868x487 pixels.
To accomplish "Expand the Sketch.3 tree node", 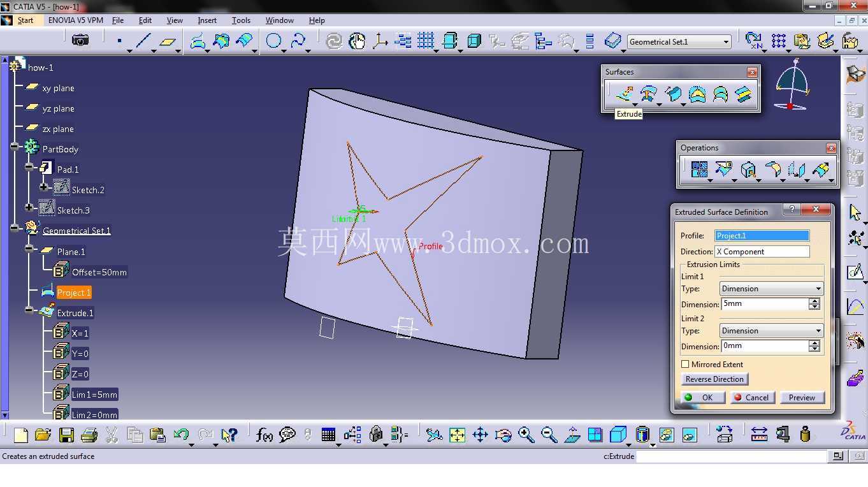I will pyautogui.click(x=29, y=208).
